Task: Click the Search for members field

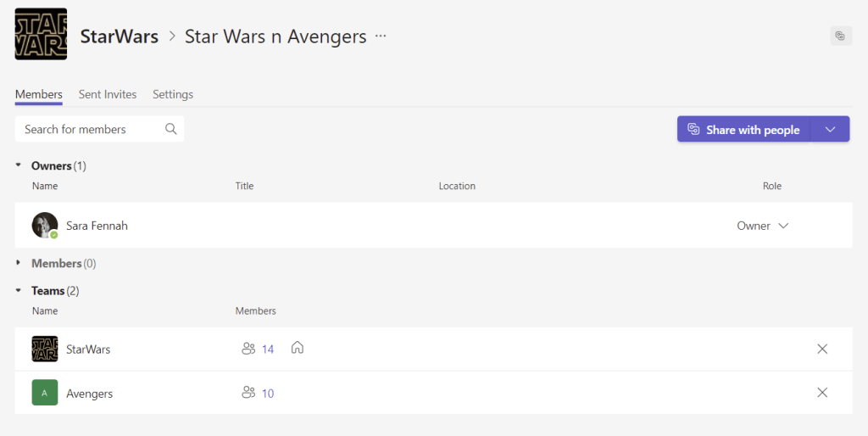Action: click(x=89, y=129)
